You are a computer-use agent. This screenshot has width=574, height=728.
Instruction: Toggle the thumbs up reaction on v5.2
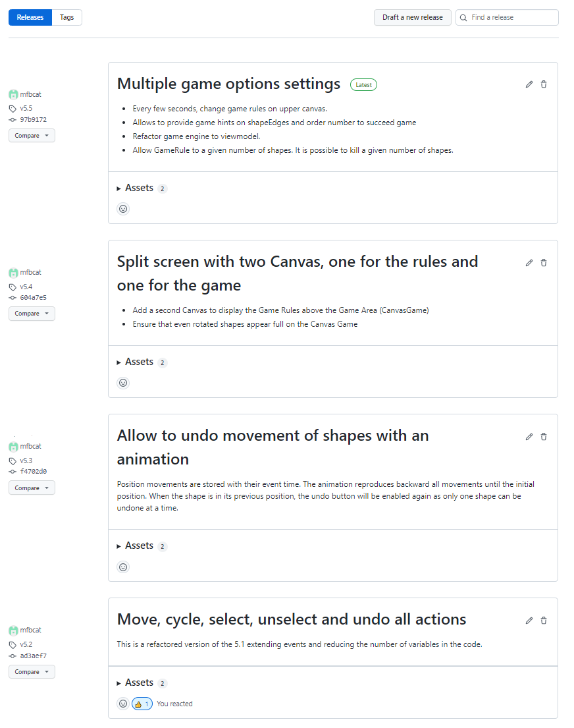point(142,704)
